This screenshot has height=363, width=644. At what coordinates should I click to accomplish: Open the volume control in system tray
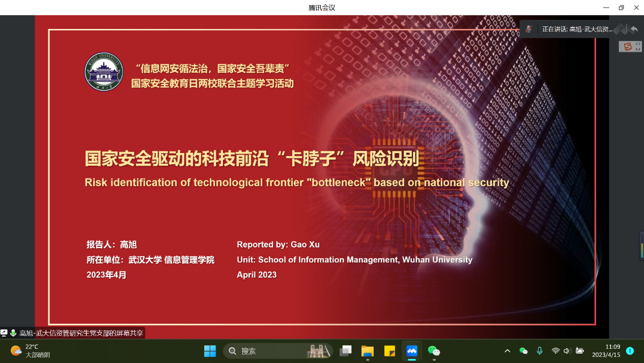click(567, 351)
